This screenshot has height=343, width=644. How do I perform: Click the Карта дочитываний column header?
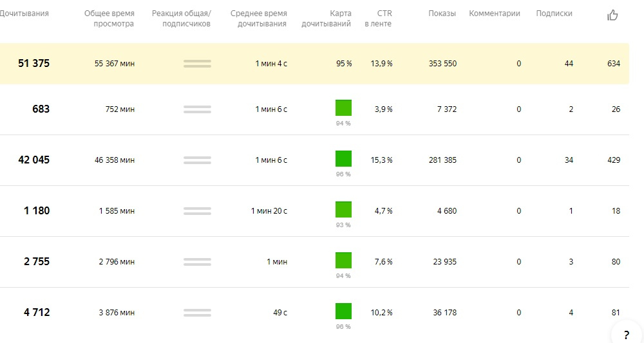(327, 19)
